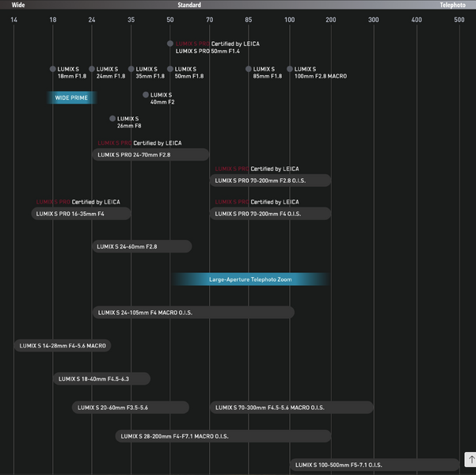Click the Telephoto header label

coord(452,5)
